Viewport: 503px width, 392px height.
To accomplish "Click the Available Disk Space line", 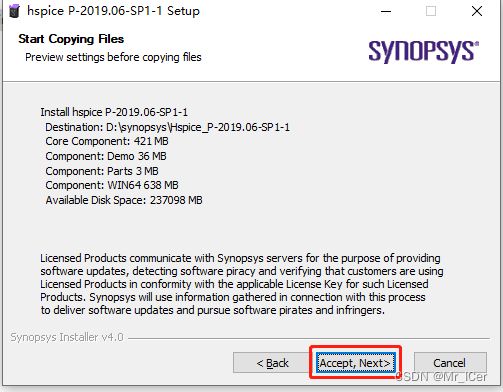I will click(x=124, y=200).
